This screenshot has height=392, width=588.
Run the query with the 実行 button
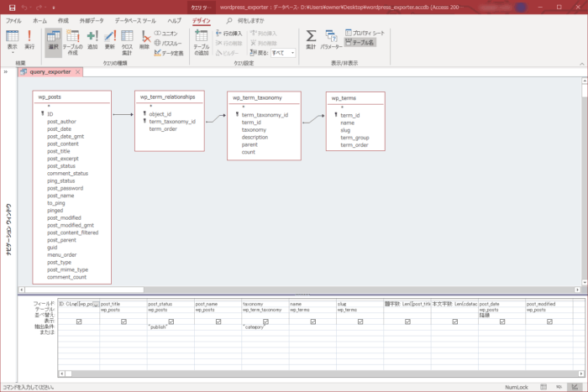[x=29, y=39]
